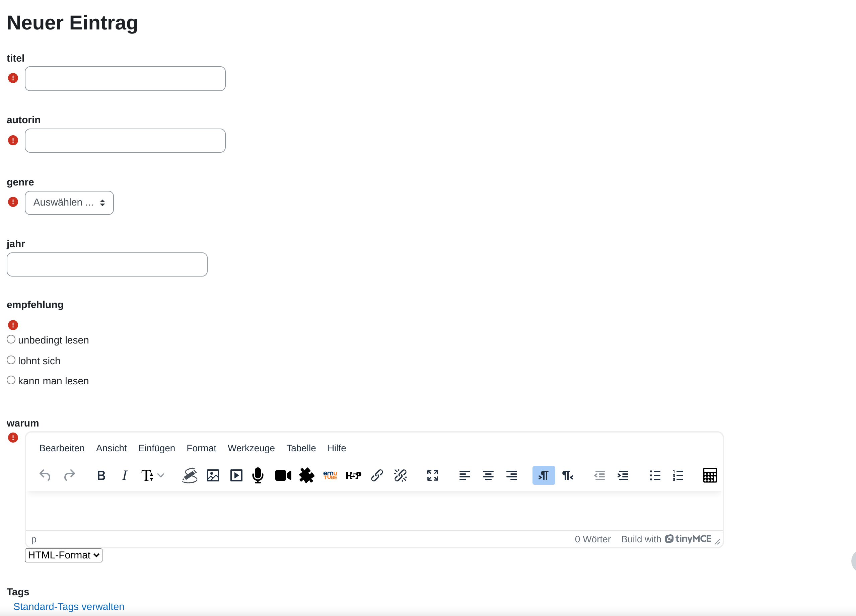Align text right in the editor
The width and height of the screenshot is (856, 616).
coord(512,475)
